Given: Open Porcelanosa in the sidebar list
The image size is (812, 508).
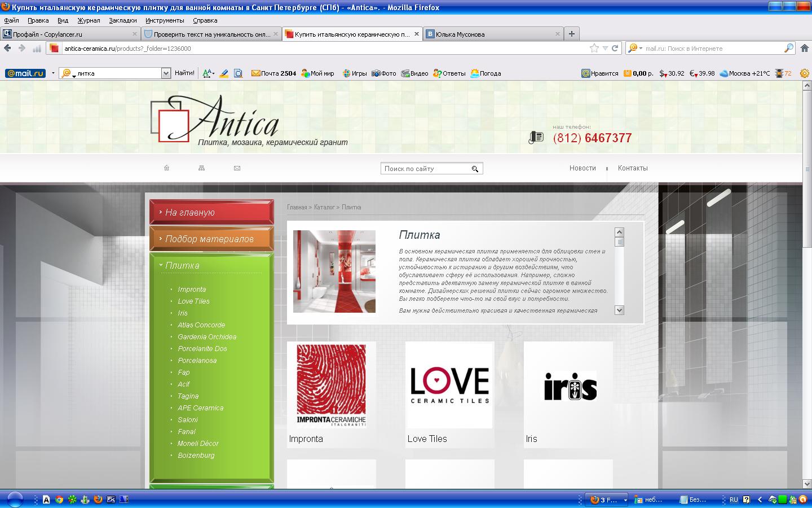Looking at the screenshot, I should point(197,361).
